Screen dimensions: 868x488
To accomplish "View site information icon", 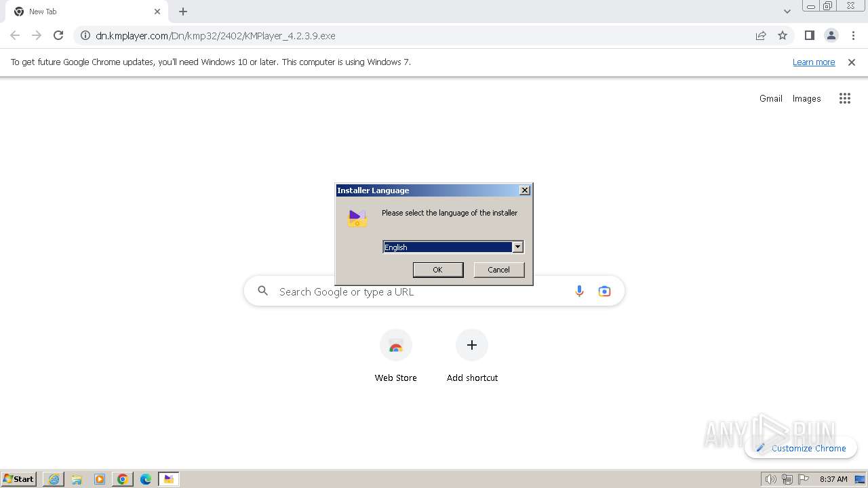I will pyautogui.click(x=85, y=35).
